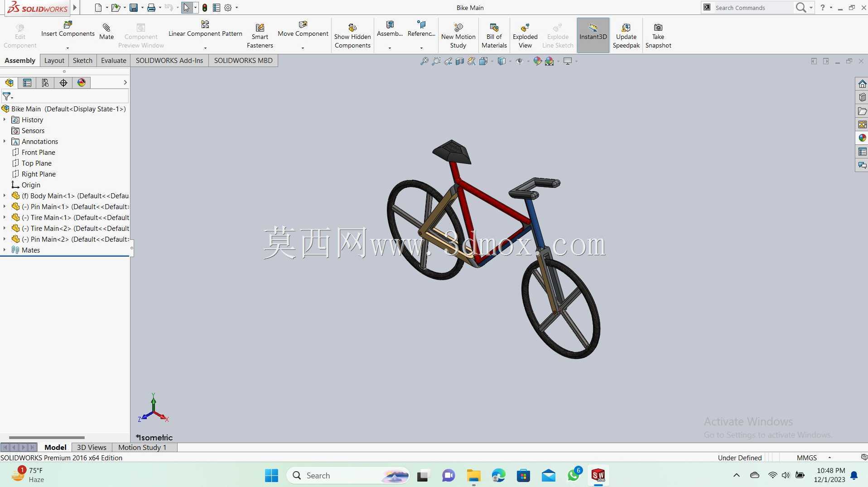Select the Zoom to Area tool
Image resolution: width=868 pixels, height=487 pixels.
point(436,61)
